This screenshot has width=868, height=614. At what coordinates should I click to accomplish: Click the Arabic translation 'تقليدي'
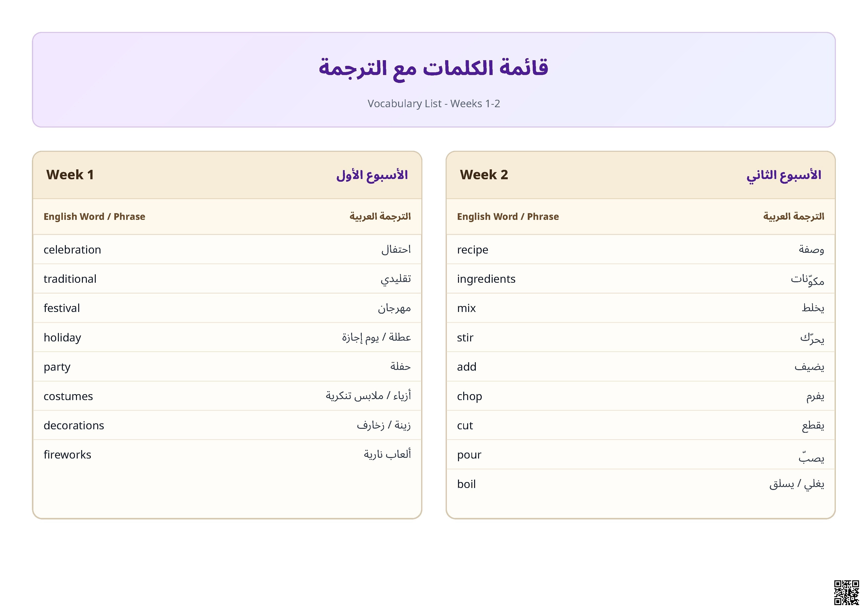coord(395,280)
